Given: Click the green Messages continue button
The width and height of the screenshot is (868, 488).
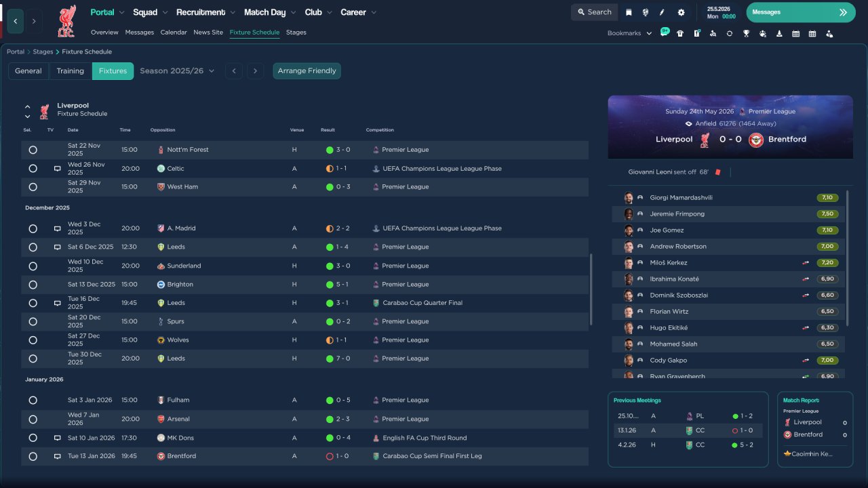Looking at the screenshot, I should tap(801, 12).
